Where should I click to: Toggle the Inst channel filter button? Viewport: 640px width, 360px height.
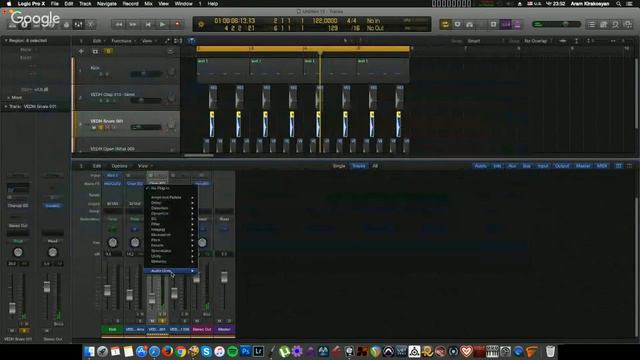[497, 166]
